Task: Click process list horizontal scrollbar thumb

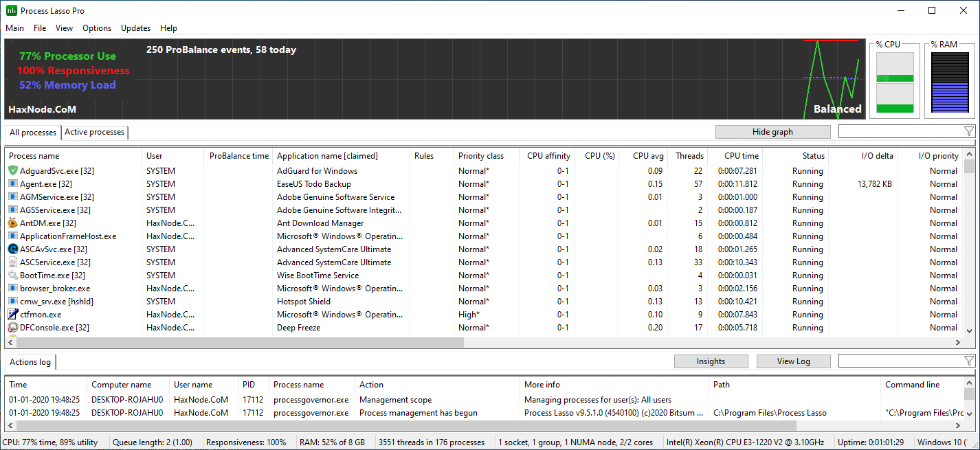Action: coord(241,342)
